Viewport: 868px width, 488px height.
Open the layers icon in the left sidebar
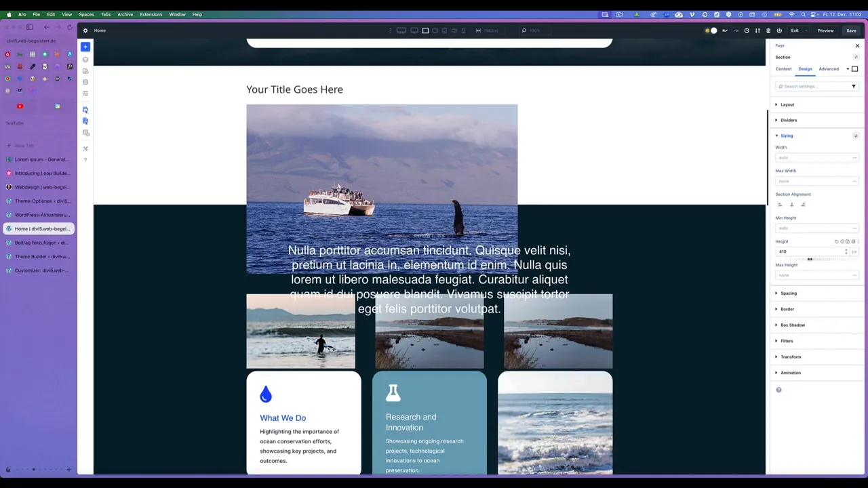click(85, 60)
